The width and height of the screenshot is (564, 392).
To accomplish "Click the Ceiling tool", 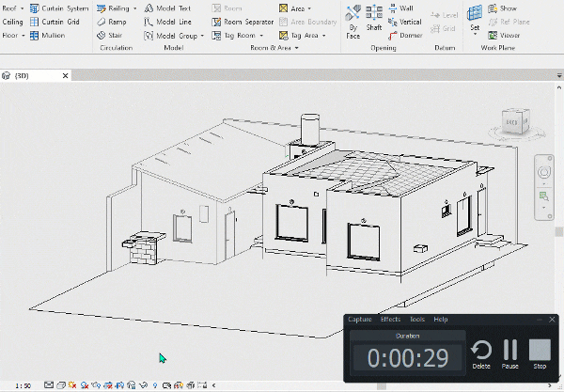I will point(12,22).
